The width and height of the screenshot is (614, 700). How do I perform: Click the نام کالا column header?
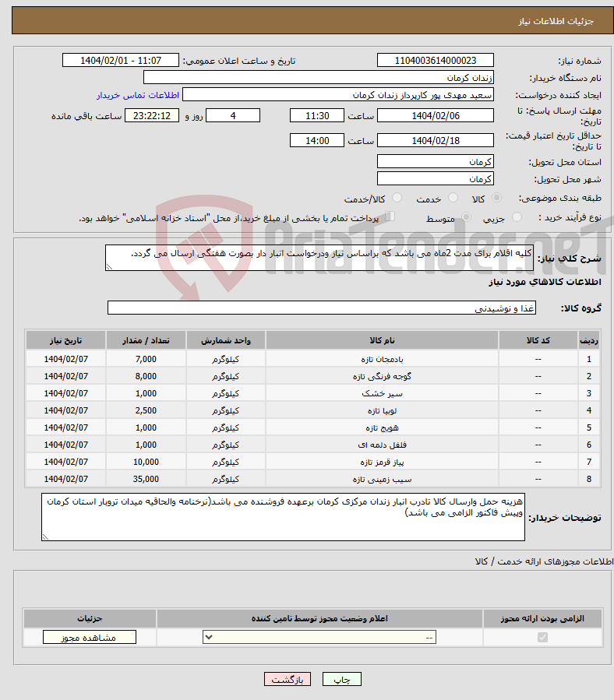coord(382,340)
